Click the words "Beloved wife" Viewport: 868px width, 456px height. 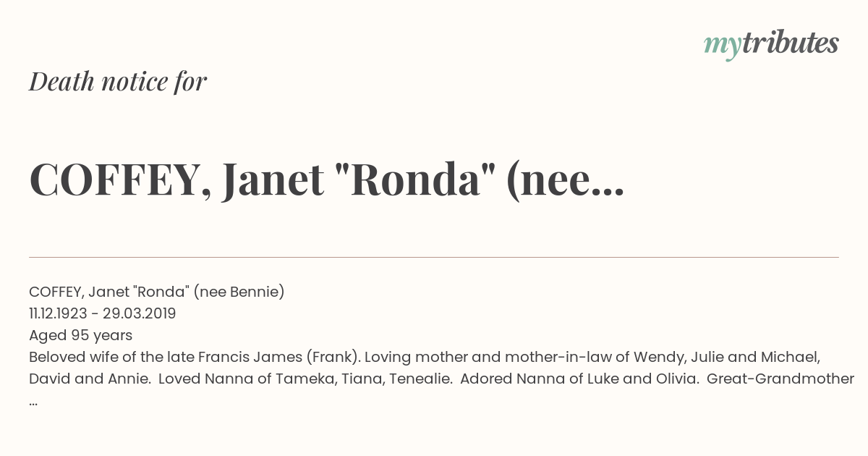[x=67, y=357]
